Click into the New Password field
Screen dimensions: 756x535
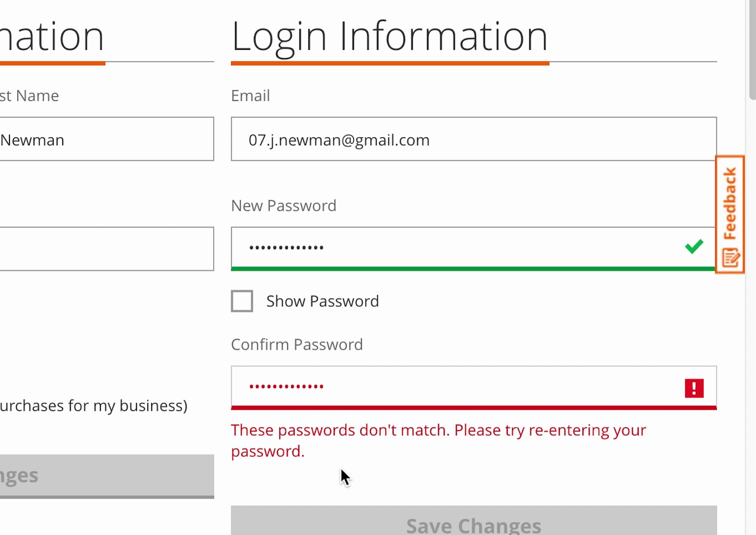point(455,248)
